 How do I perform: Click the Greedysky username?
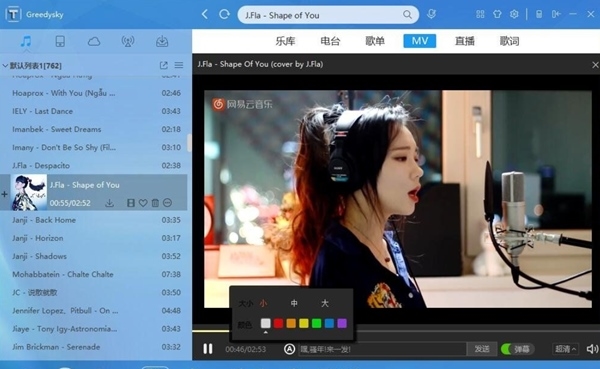tap(45, 15)
